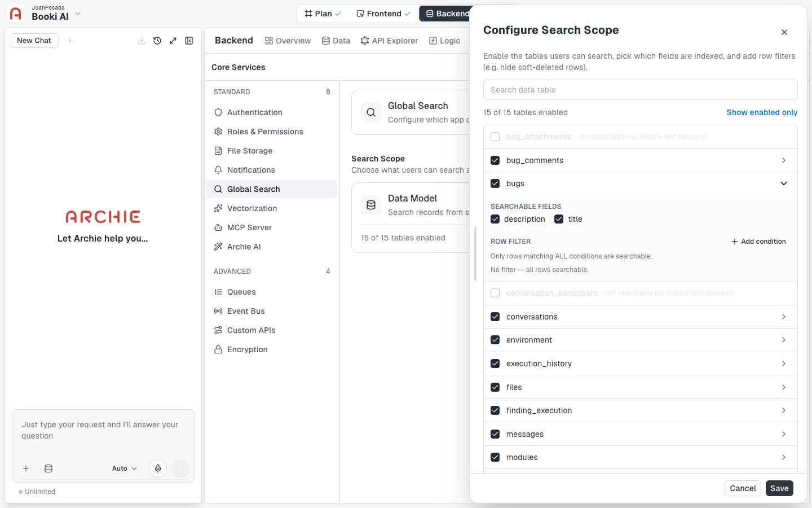This screenshot has height=508, width=812.
Task: Uncheck the bugs table checkbox
Action: coord(495,183)
